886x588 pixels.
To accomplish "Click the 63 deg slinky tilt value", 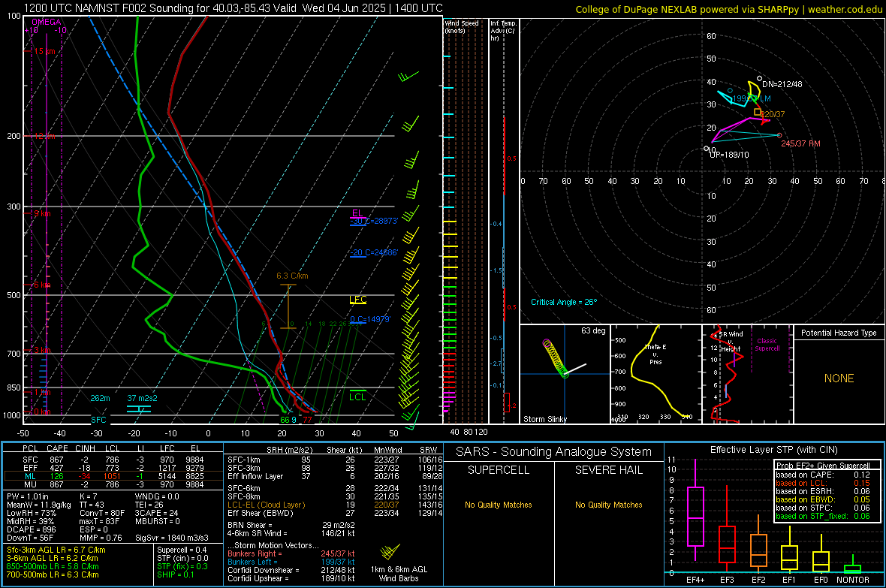I will coord(593,330).
